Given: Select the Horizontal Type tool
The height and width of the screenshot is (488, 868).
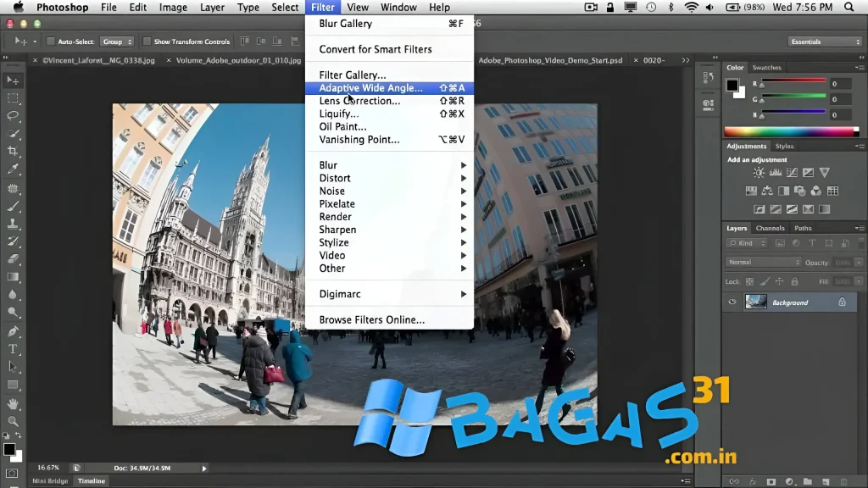Looking at the screenshot, I should click(13, 349).
